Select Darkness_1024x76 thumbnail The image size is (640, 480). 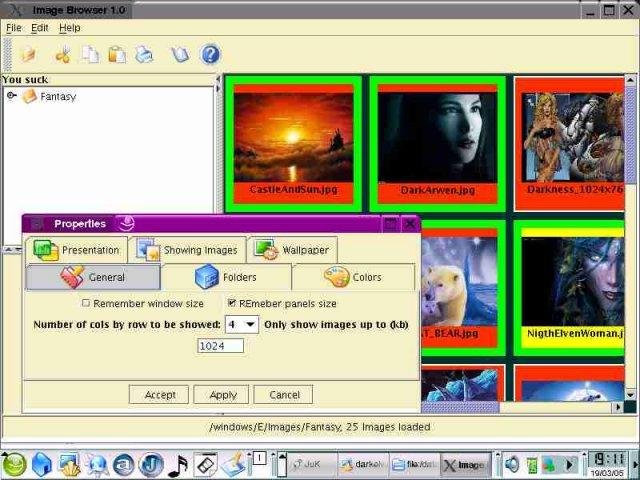(569, 144)
